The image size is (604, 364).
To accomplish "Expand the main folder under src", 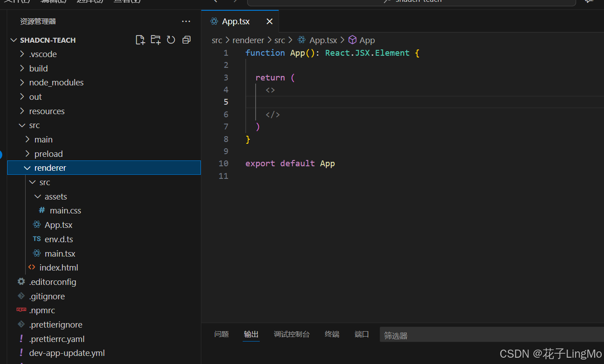I will click(27, 139).
